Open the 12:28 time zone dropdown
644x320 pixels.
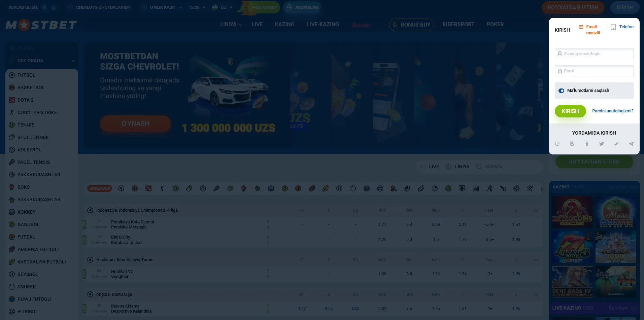click(x=197, y=7)
